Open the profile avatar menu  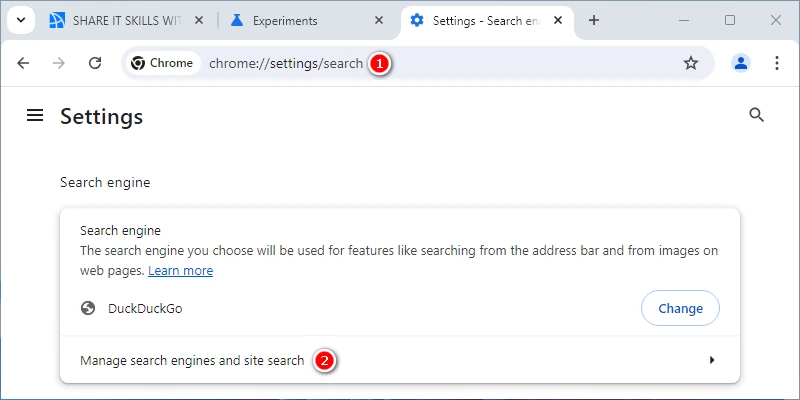(x=741, y=63)
